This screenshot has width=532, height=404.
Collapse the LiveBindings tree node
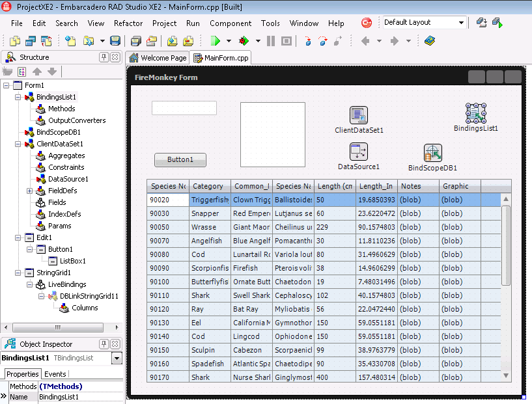click(30, 284)
